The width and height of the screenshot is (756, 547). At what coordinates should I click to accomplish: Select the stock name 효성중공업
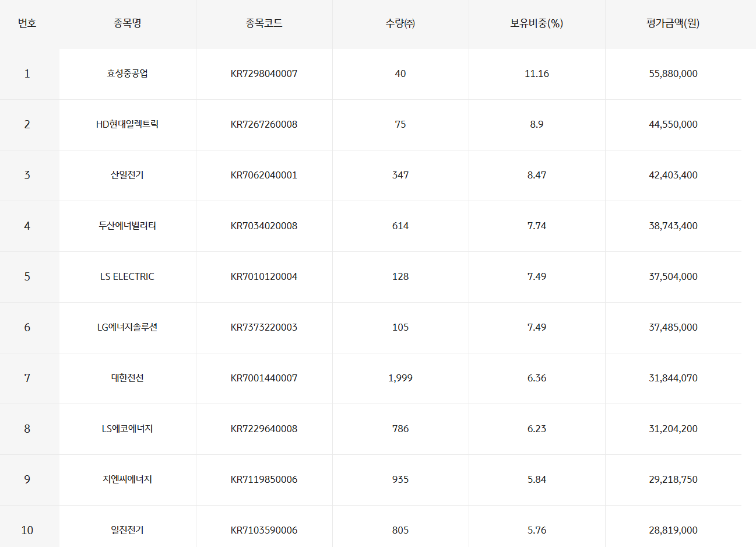point(128,73)
